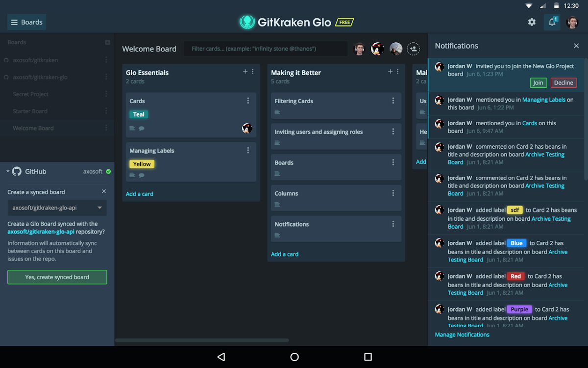Open Manage Notifications link

(x=462, y=335)
